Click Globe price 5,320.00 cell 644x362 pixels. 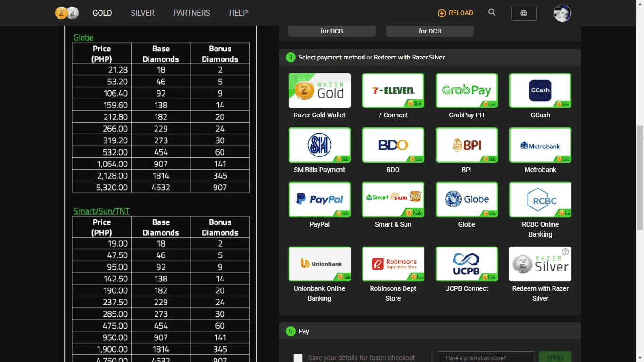point(102,187)
